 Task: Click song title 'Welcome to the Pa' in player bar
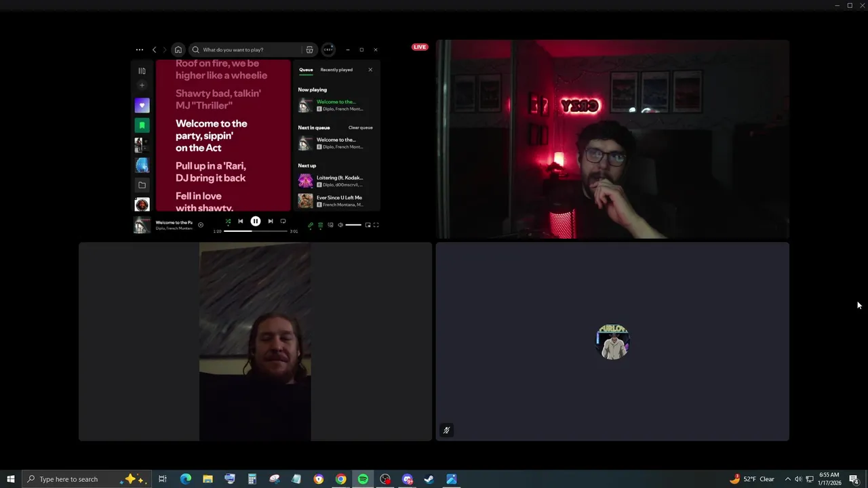174,222
